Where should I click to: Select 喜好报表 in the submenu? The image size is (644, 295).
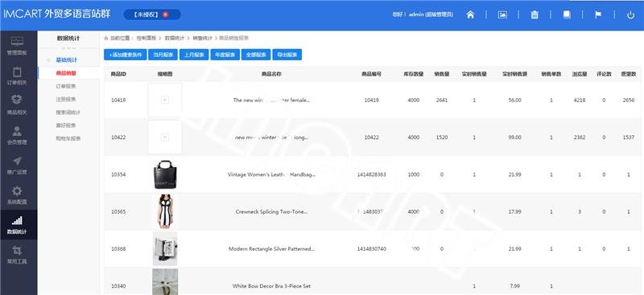click(66, 125)
